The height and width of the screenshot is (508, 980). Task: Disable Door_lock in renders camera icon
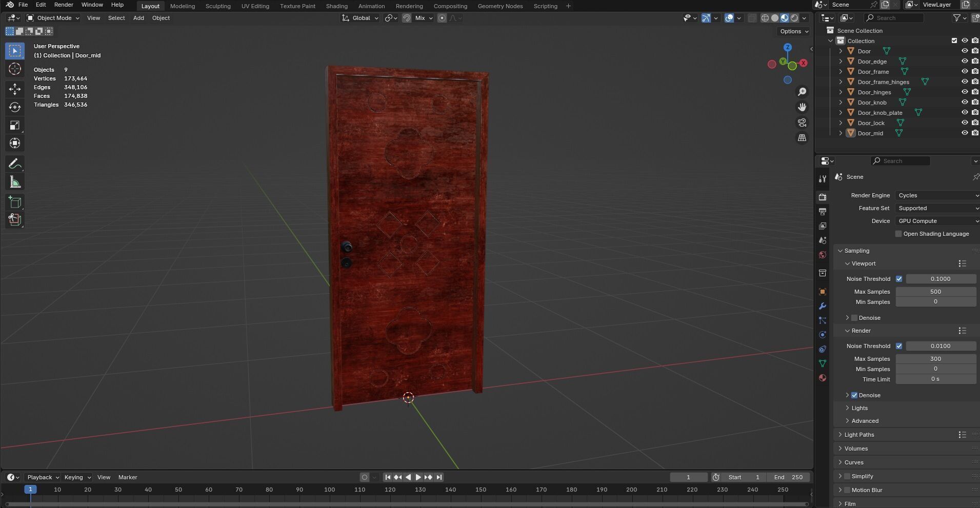(975, 123)
